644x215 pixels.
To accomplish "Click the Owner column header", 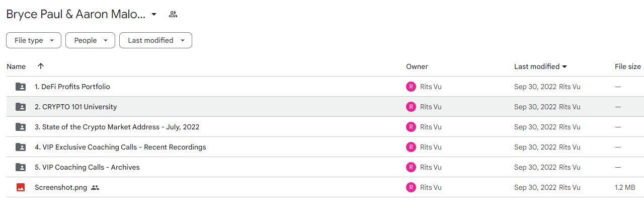I will 417,66.
